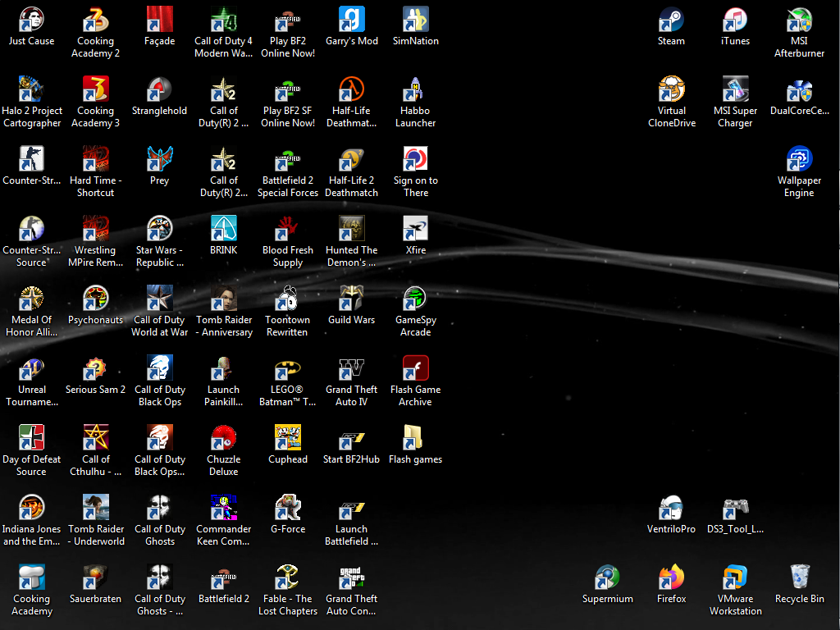Click the Guild Wars icon
The image size is (840, 630).
(351, 299)
